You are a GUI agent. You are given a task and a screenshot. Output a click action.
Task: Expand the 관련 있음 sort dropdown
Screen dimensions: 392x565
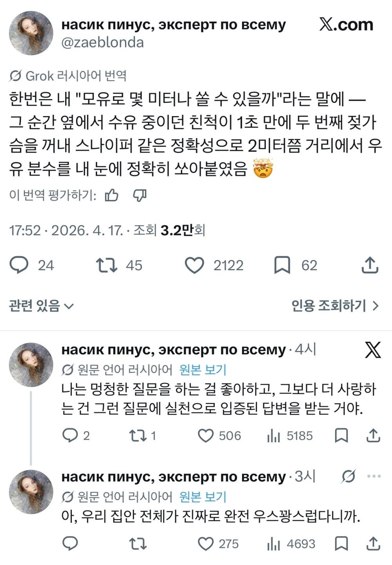click(41, 306)
